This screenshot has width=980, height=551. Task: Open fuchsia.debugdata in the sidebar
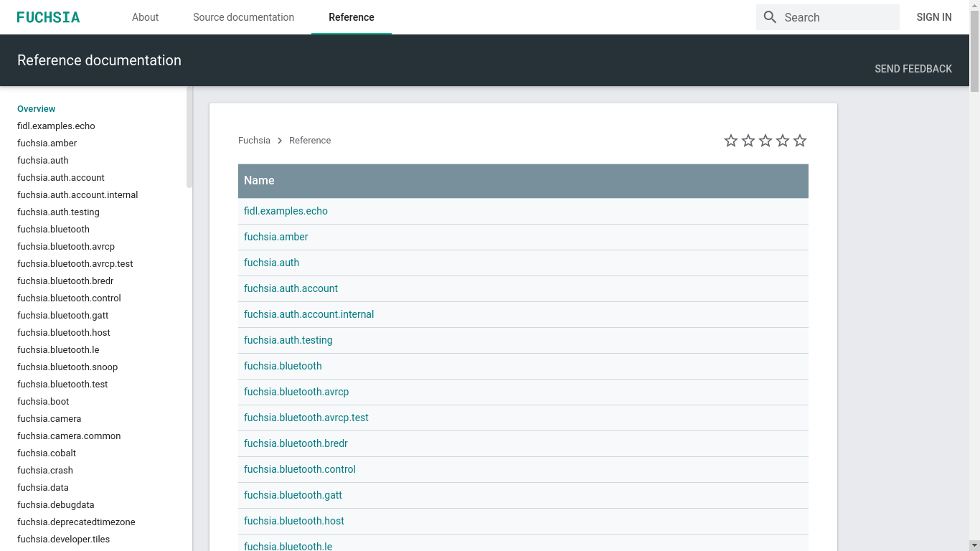[56, 505]
